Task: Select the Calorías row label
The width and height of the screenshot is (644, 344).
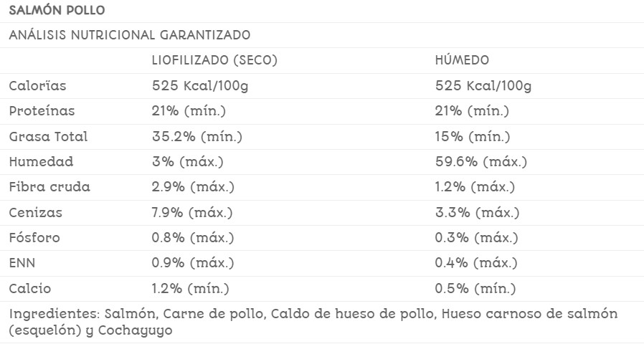Action: tap(37, 86)
